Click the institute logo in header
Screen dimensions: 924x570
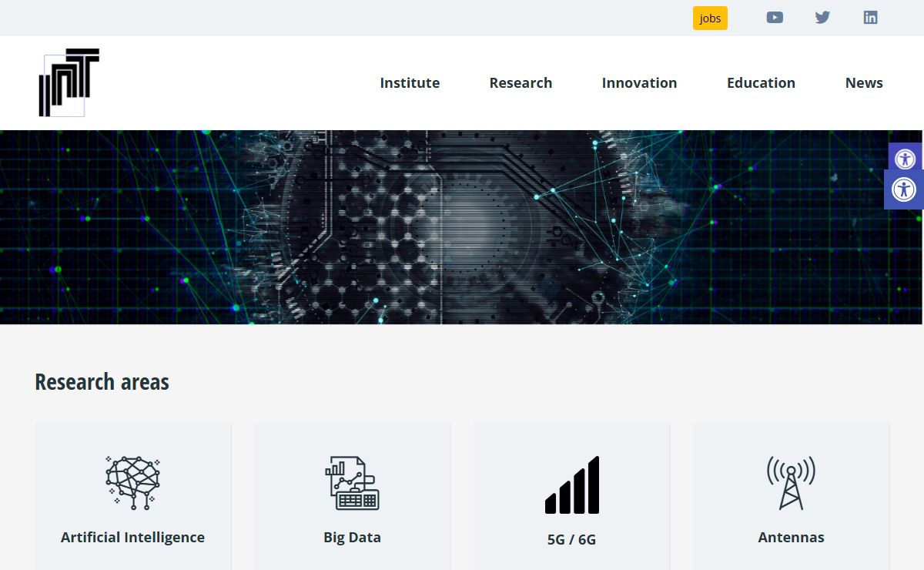pos(69,82)
